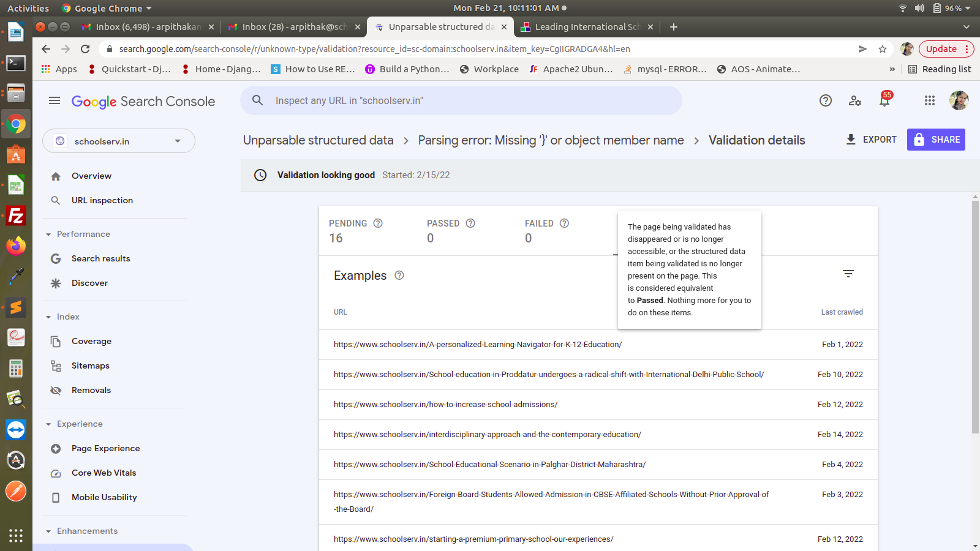Open the Google account profile picture
The image size is (980, 551).
tap(959, 100)
